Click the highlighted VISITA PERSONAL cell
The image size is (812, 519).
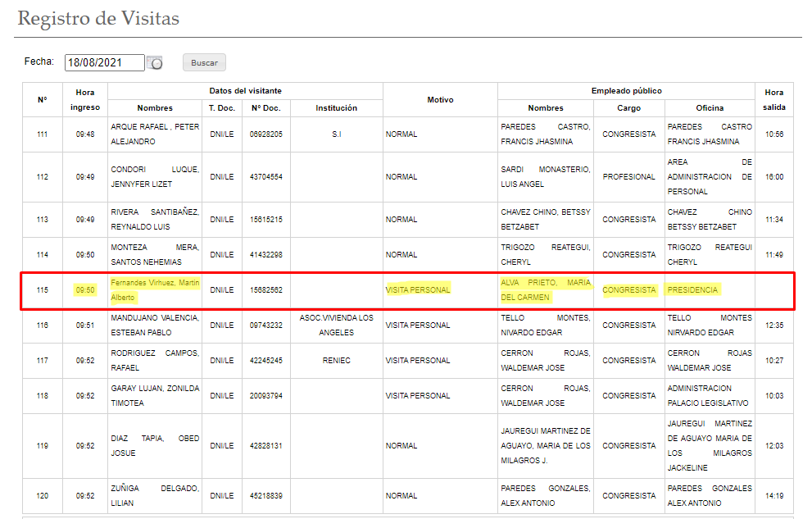[x=418, y=289]
